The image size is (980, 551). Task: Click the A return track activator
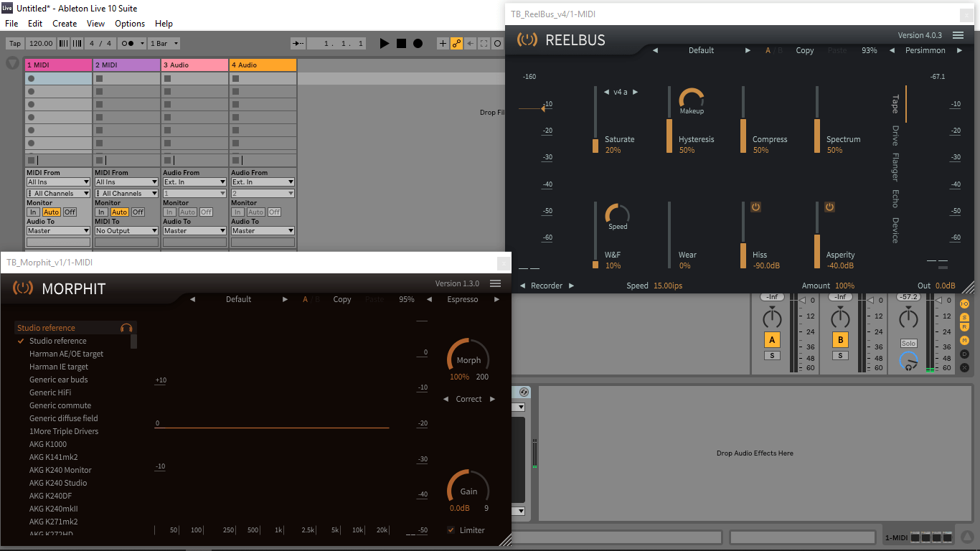tap(772, 340)
